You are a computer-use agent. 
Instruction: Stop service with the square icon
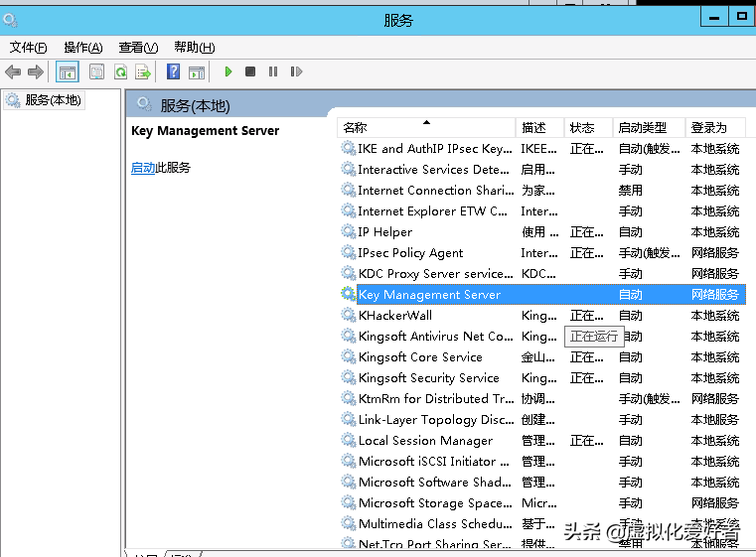(x=250, y=71)
